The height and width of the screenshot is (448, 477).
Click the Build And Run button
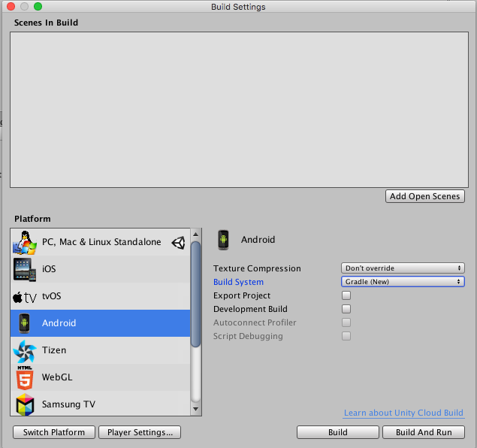424,432
